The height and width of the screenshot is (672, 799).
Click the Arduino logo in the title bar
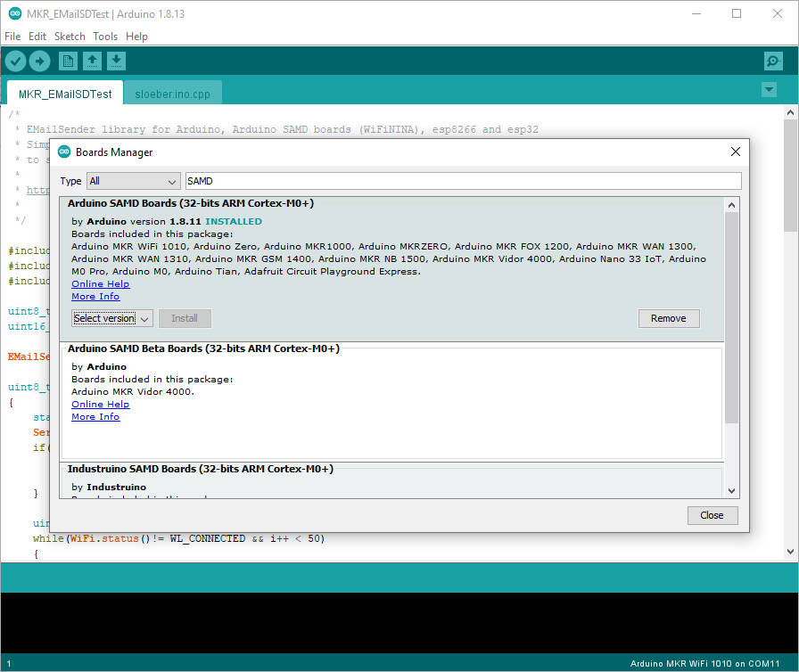tap(15, 13)
